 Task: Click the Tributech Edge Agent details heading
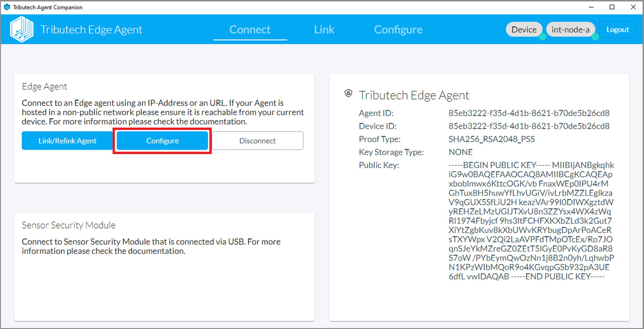[x=414, y=95]
